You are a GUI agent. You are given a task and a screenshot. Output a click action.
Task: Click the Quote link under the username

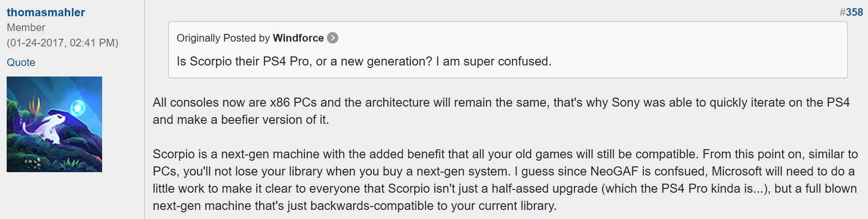click(x=21, y=62)
